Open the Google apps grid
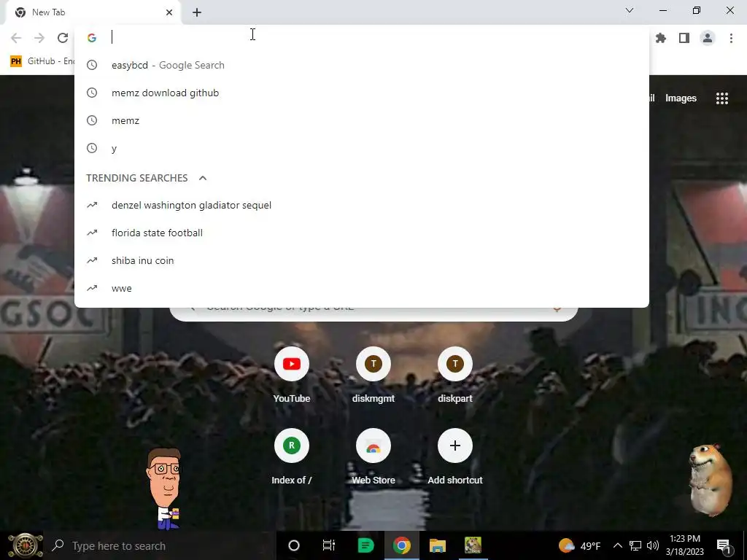The height and width of the screenshot is (560, 747). (x=721, y=98)
